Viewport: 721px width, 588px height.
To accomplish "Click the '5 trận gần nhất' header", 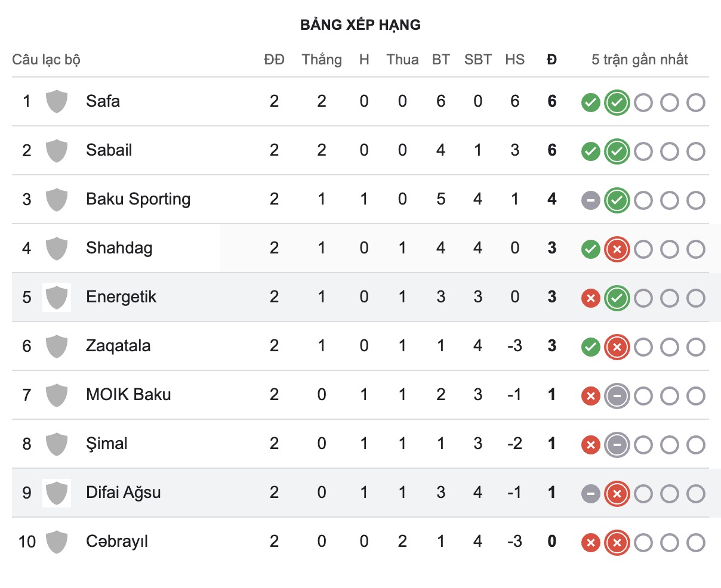I will click(639, 60).
